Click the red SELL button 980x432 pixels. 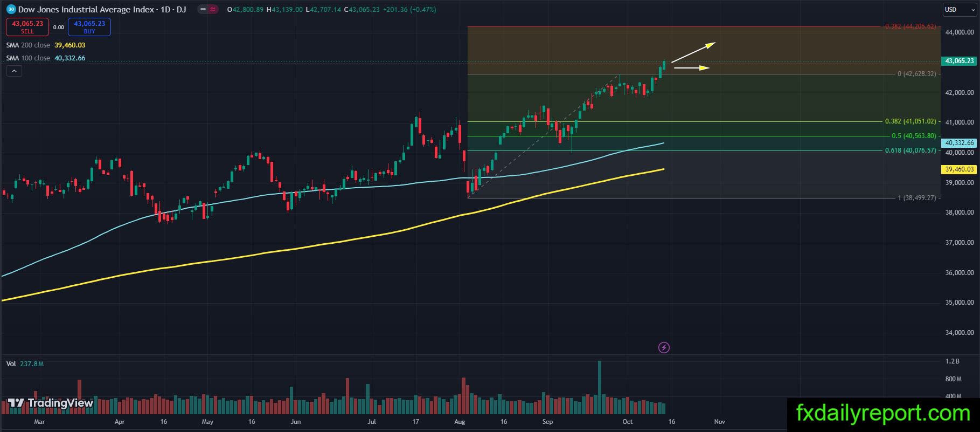point(27,27)
